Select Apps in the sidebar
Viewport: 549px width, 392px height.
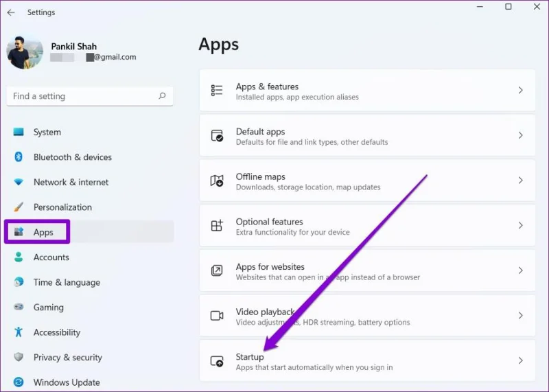90,232
